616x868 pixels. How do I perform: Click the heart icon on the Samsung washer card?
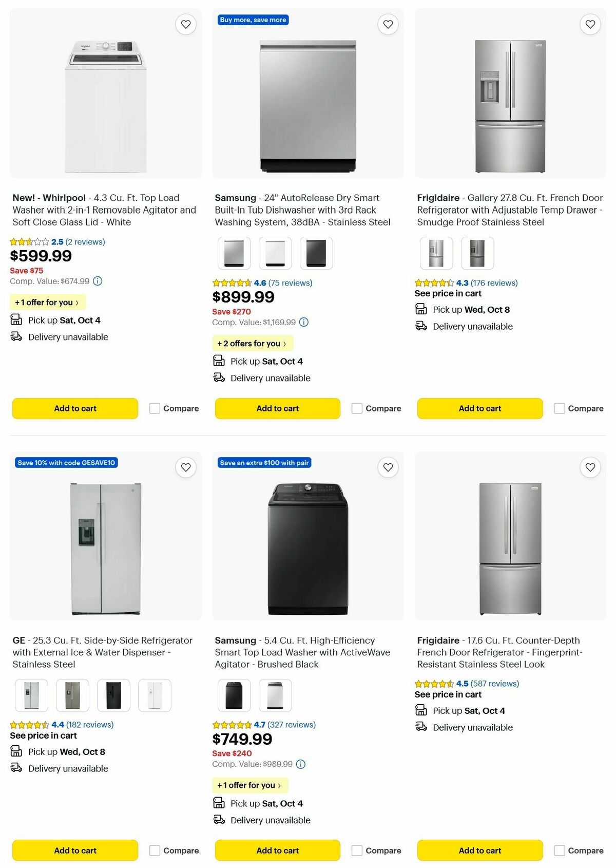pyautogui.click(x=388, y=467)
